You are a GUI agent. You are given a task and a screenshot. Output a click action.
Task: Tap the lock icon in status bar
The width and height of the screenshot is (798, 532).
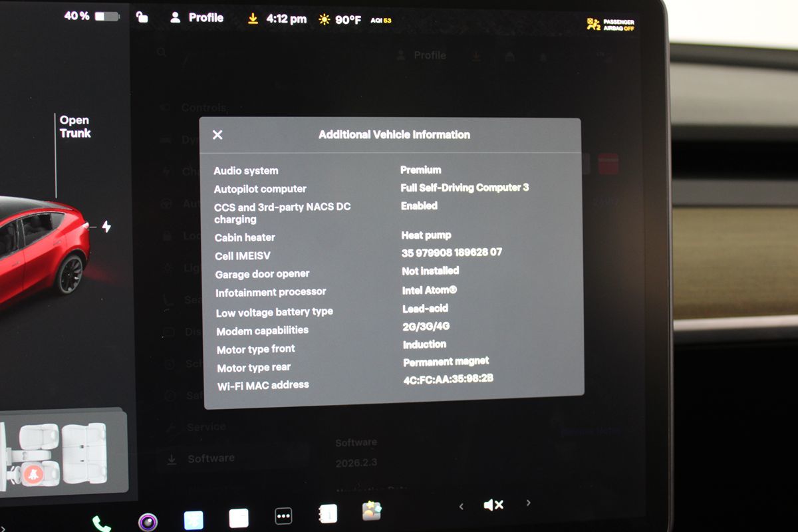pyautogui.click(x=142, y=17)
